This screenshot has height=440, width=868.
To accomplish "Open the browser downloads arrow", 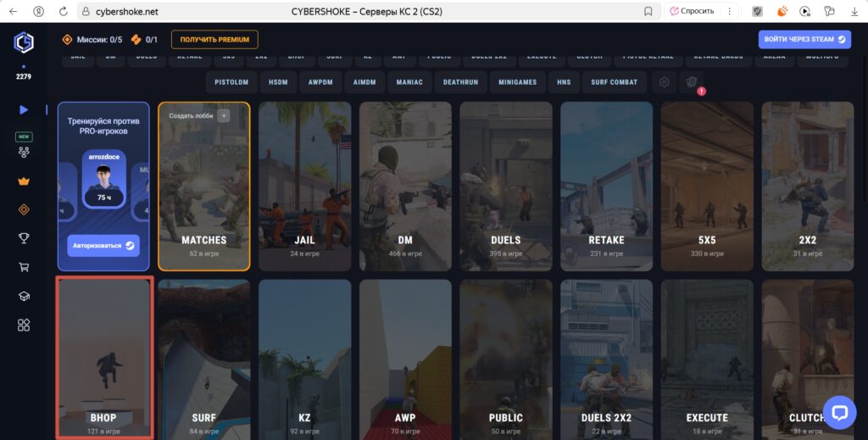I will 854,11.
